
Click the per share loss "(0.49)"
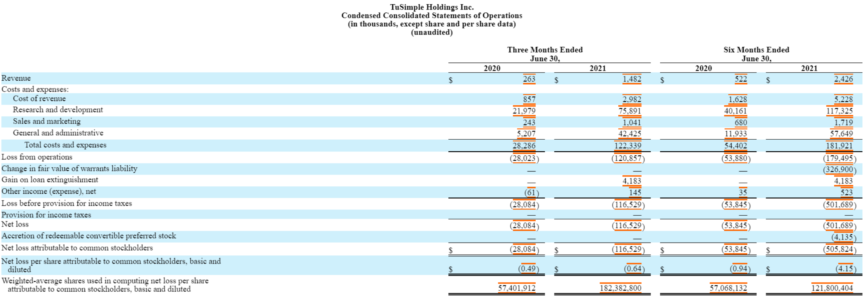coord(528,269)
